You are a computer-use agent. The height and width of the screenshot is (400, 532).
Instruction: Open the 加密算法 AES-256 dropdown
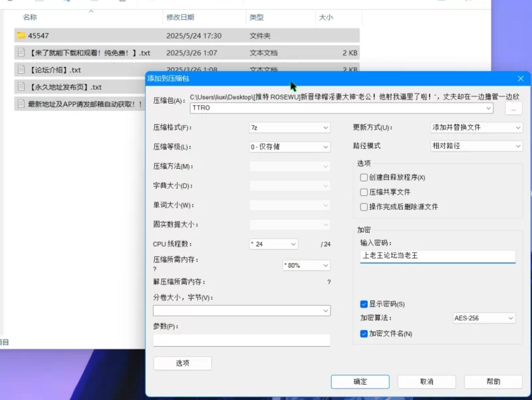coord(484,318)
